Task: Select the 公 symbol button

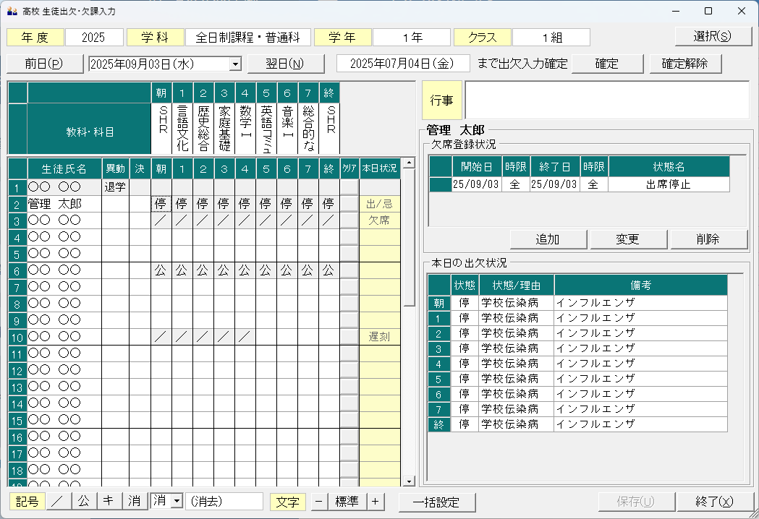Action: coord(83,501)
